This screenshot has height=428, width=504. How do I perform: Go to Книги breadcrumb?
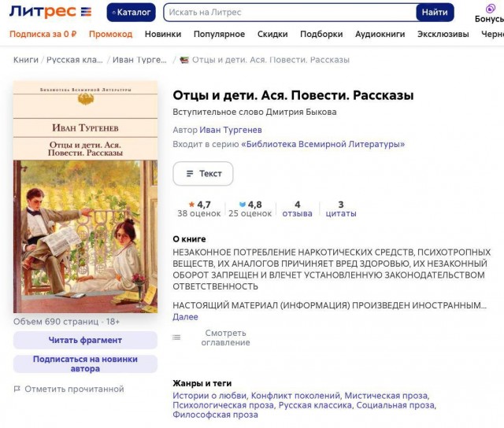pos(26,60)
